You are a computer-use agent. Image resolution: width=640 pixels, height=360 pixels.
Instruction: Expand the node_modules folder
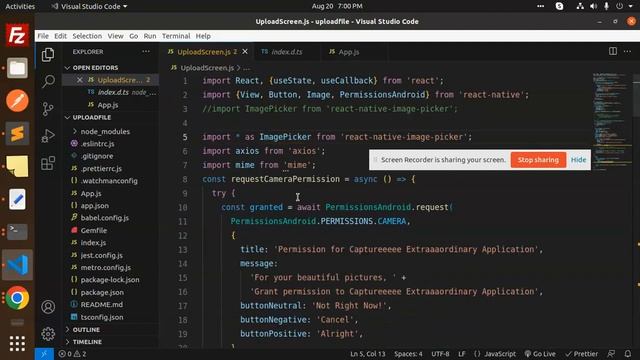point(105,131)
